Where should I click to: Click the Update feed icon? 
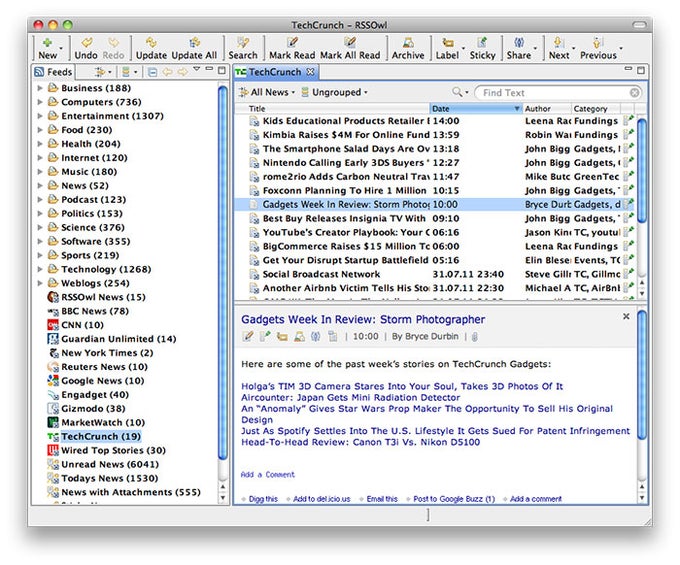tap(151, 42)
